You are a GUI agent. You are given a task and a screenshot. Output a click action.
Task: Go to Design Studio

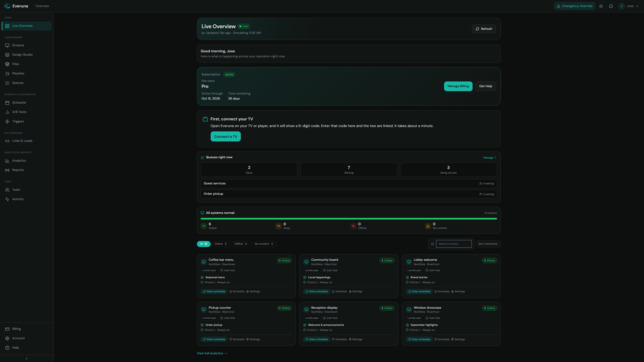tap(26, 55)
